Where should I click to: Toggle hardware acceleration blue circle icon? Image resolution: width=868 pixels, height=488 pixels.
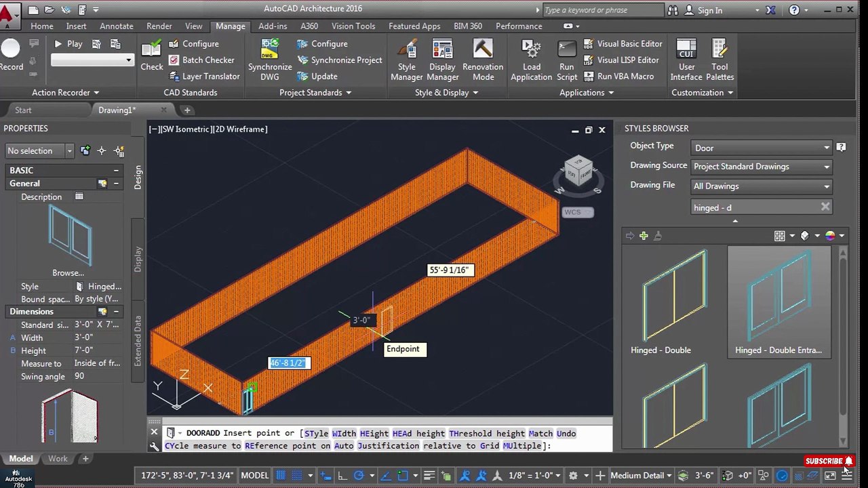(x=782, y=476)
